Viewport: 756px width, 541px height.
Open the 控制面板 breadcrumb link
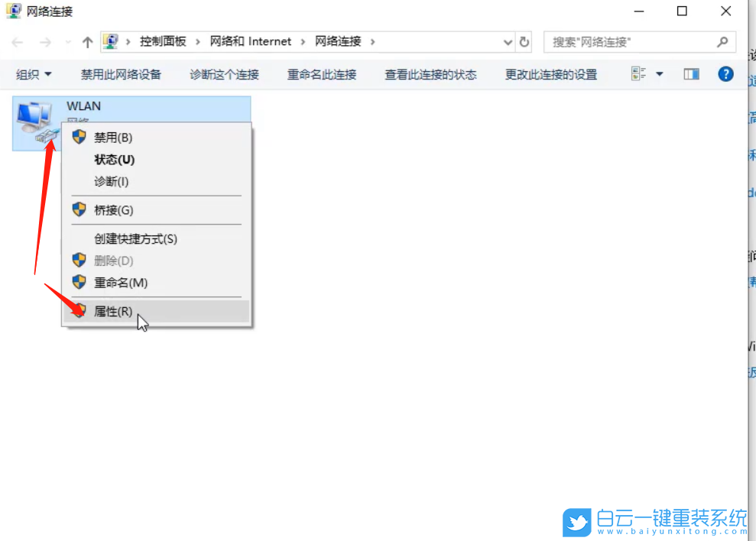[164, 41]
